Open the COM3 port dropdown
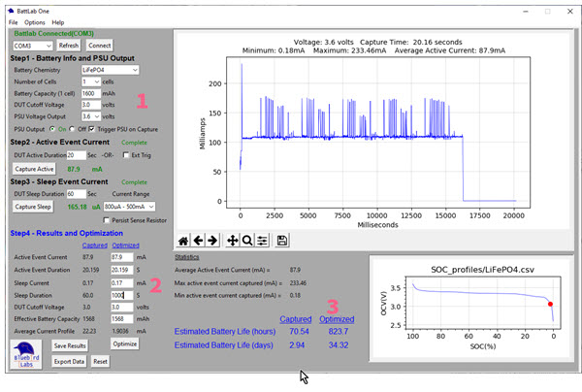Image resolution: width=582 pixels, height=392 pixels. click(x=33, y=46)
